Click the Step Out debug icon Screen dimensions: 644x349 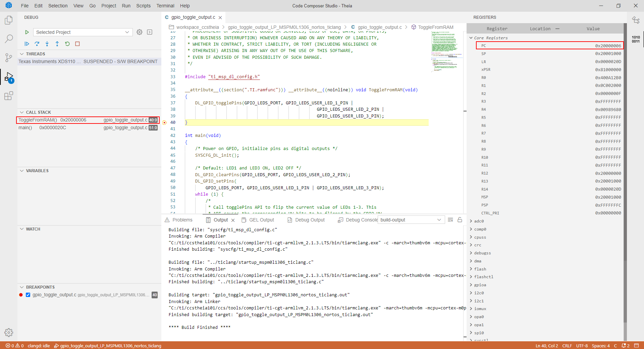(57, 44)
